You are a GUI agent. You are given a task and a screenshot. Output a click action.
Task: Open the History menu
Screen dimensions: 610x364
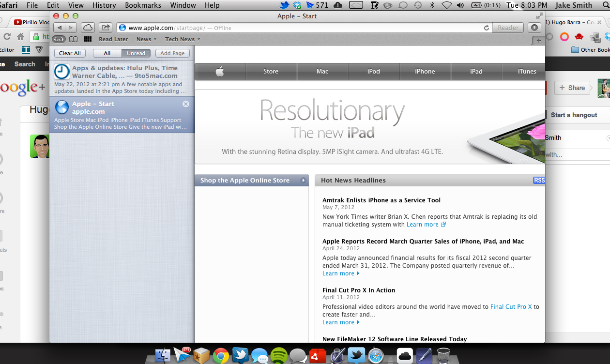(104, 5)
